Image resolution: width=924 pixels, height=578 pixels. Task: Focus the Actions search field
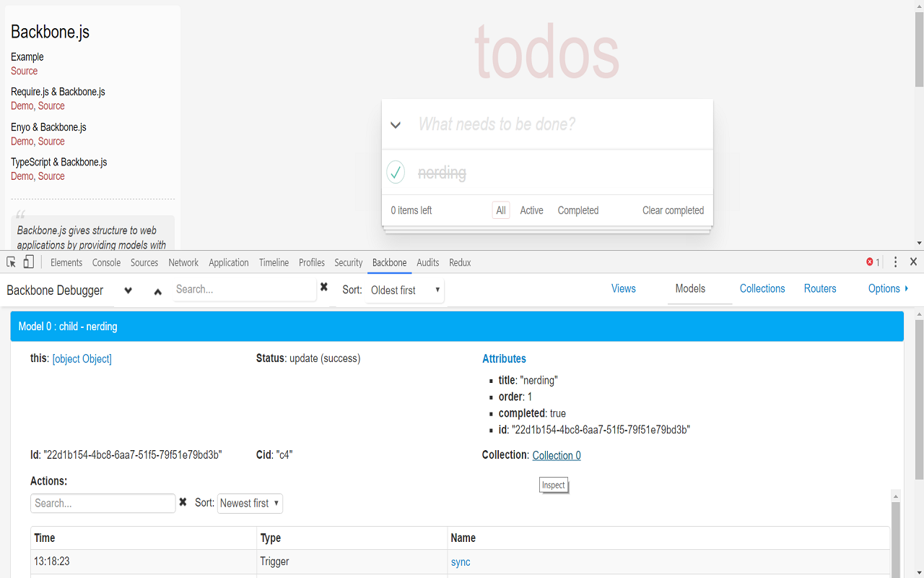[103, 503]
